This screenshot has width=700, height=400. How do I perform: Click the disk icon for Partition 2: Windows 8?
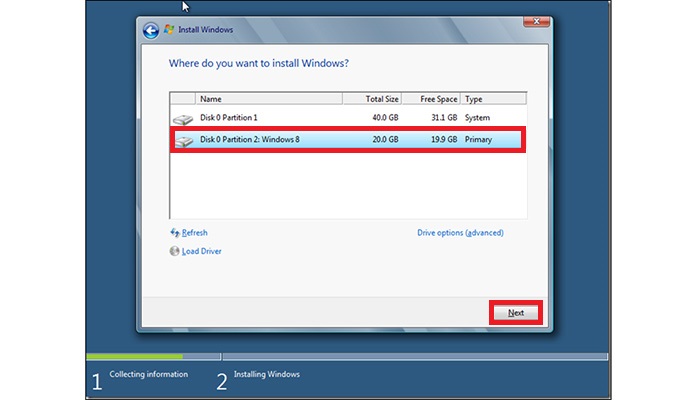pos(182,142)
